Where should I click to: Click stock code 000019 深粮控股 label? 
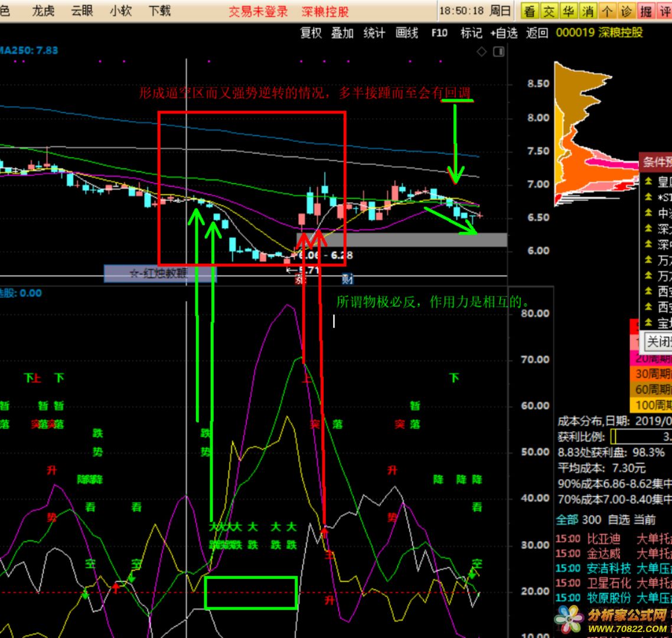[599, 32]
